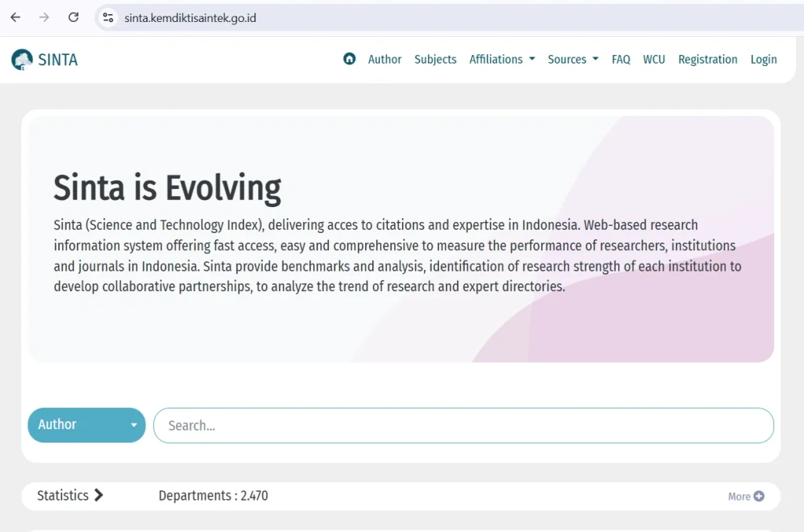Image resolution: width=804 pixels, height=532 pixels.
Task: Click the sinta.kemdiktisaintek.go.id address bar URL
Action: (x=190, y=18)
